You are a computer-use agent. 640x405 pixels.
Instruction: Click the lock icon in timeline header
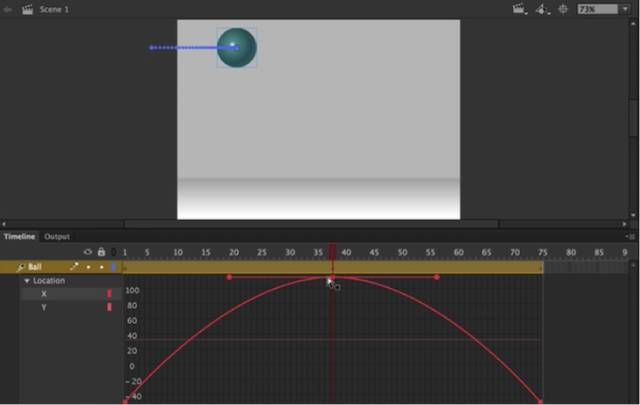[x=101, y=252]
